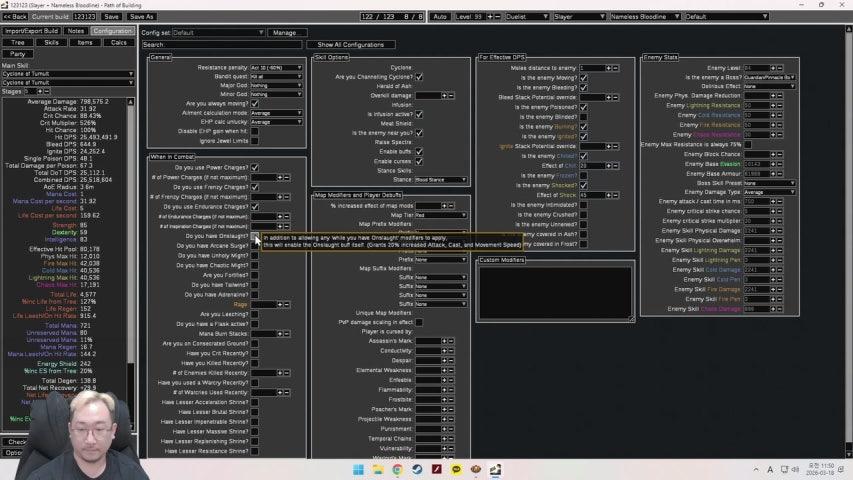The height and width of the screenshot is (480, 853).
Task: Open Ailment calculation mode dropdown
Action: point(276,113)
